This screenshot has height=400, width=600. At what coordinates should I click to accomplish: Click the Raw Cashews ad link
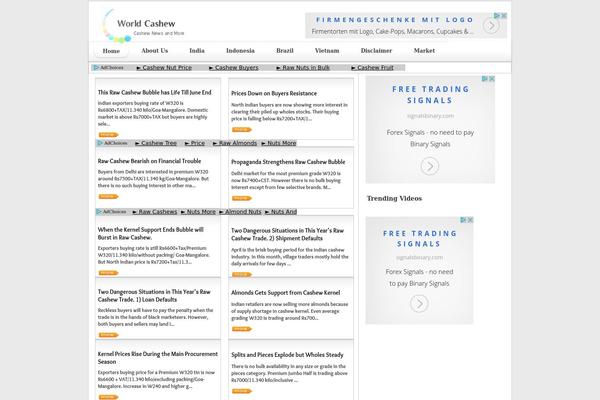155,212
